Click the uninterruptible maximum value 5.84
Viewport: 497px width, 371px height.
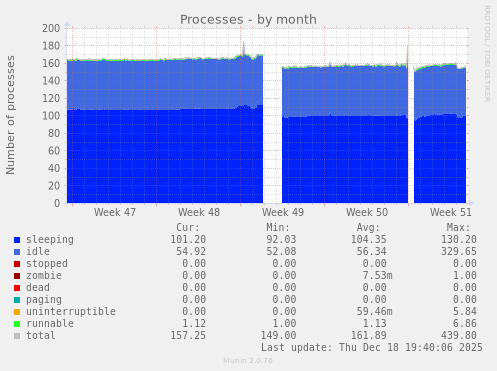point(465,312)
